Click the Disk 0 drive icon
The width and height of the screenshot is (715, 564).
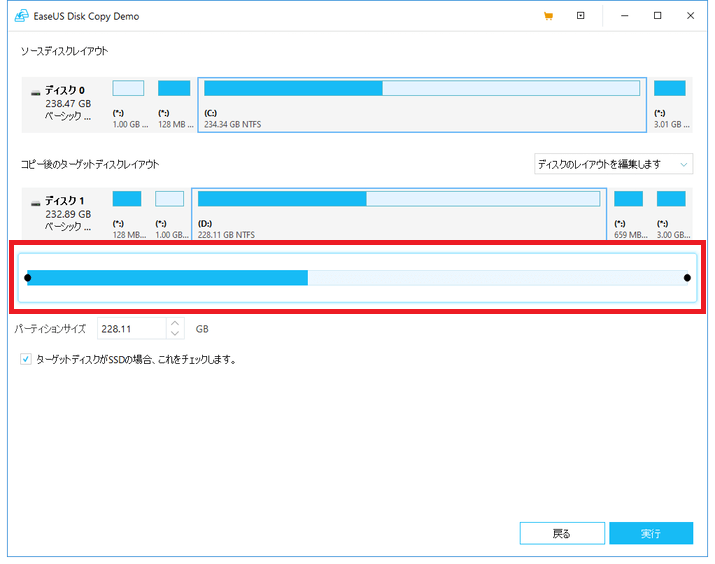[x=36, y=90]
